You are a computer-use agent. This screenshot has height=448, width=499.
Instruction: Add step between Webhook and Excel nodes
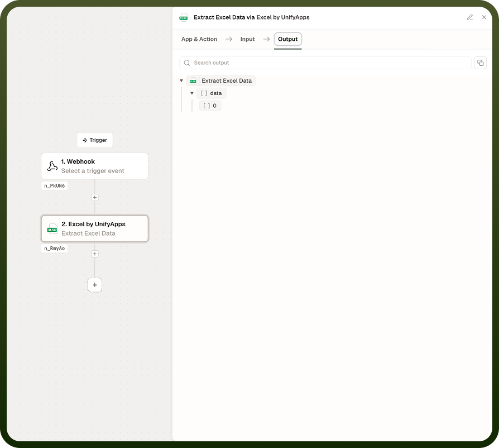[x=95, y=197]
